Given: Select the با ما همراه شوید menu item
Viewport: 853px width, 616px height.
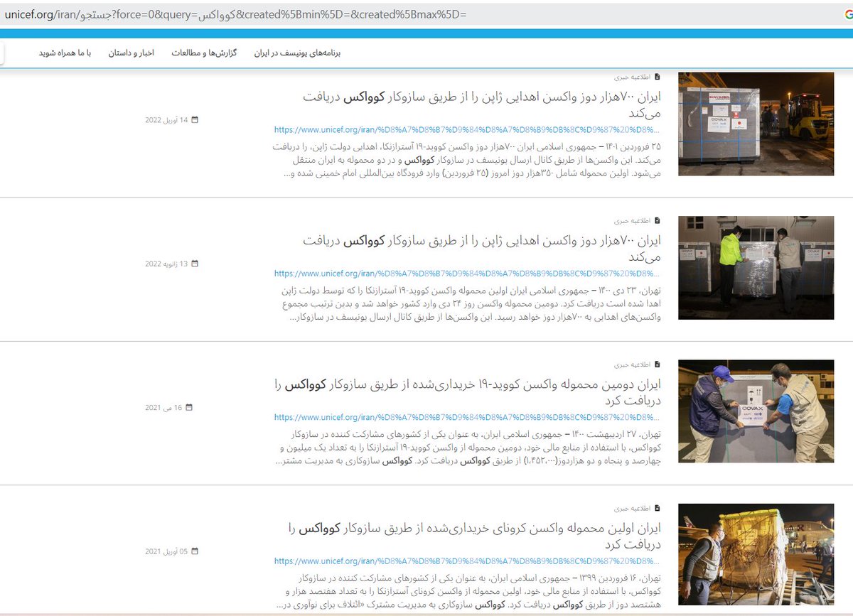Looking at the screenshot, I should tap(65, 53).
